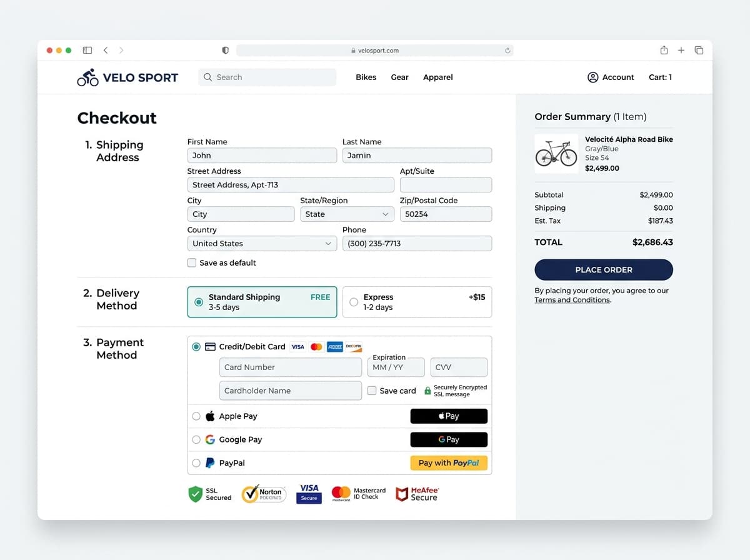Click the Velo Sport bicycle logo

(88, 77)
